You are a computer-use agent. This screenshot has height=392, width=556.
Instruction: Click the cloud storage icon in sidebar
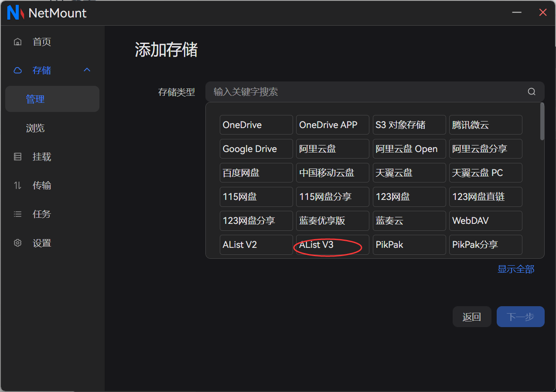pyautogui.click(x=18, y=71)
